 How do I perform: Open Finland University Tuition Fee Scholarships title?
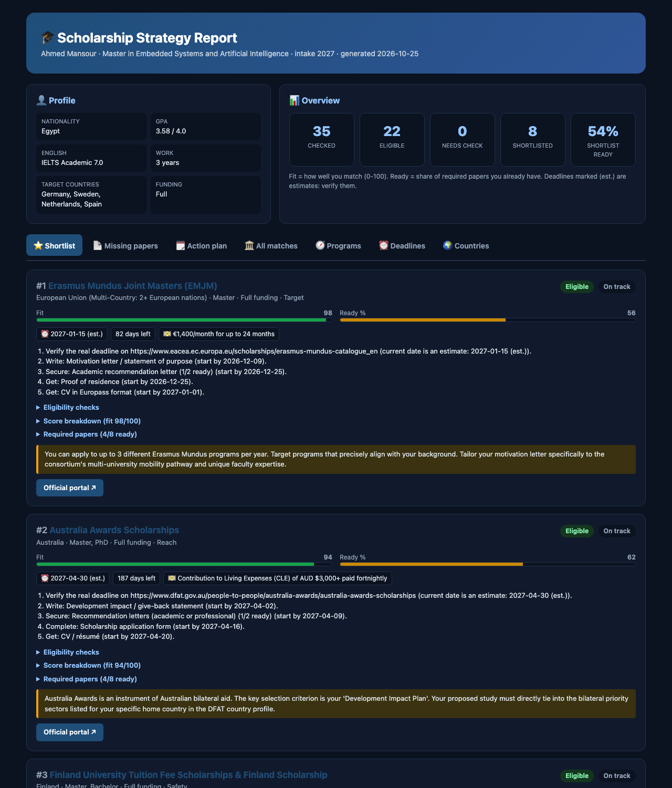[x=188, y=775]
